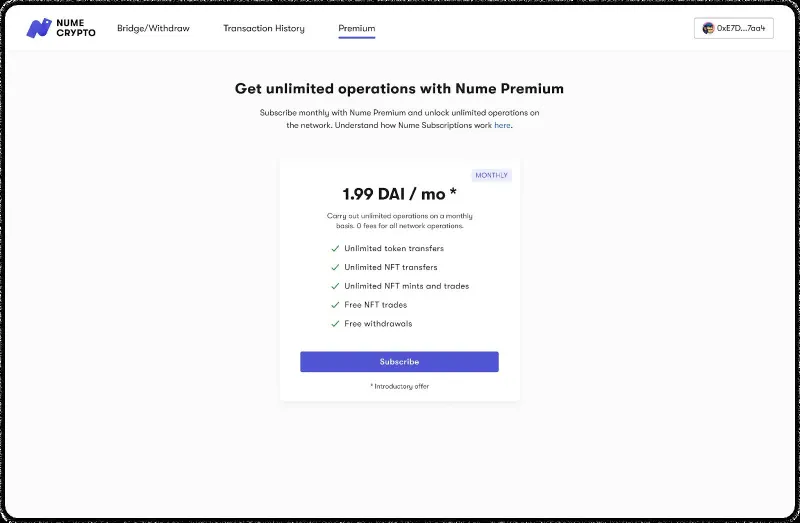The width and height of the screenshot is (800, 523).
Task: Click the 'Carry out unlimited operations' description
Action: pyautogui.click(x=399, y=221)
